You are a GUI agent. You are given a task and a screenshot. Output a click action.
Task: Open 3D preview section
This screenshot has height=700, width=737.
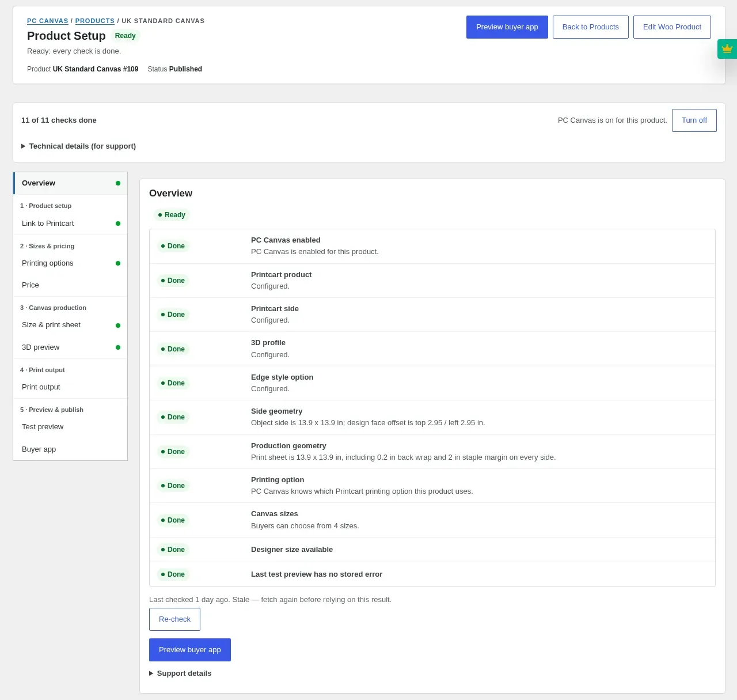pos(70,347)
